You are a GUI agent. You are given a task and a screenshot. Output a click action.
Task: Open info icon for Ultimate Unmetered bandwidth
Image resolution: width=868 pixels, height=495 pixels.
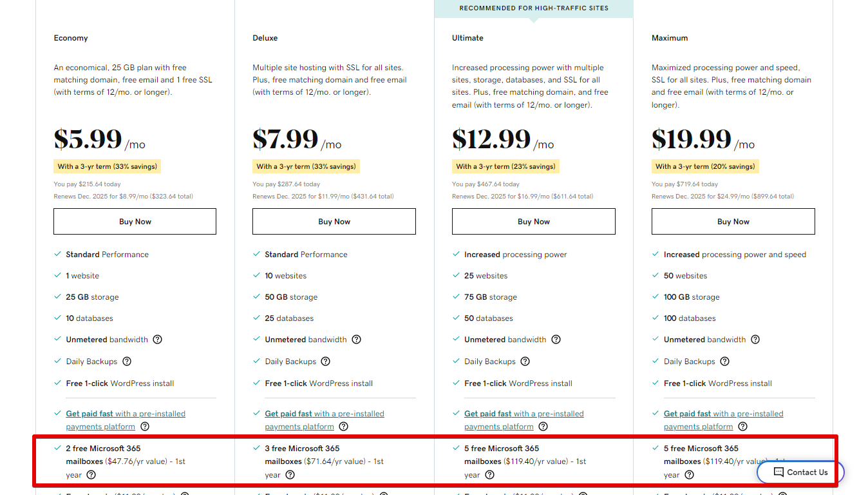point(556,340)
